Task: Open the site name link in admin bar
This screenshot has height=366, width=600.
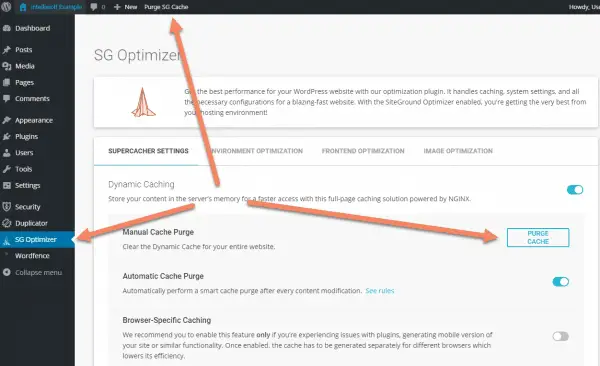Action: point(56,7)
